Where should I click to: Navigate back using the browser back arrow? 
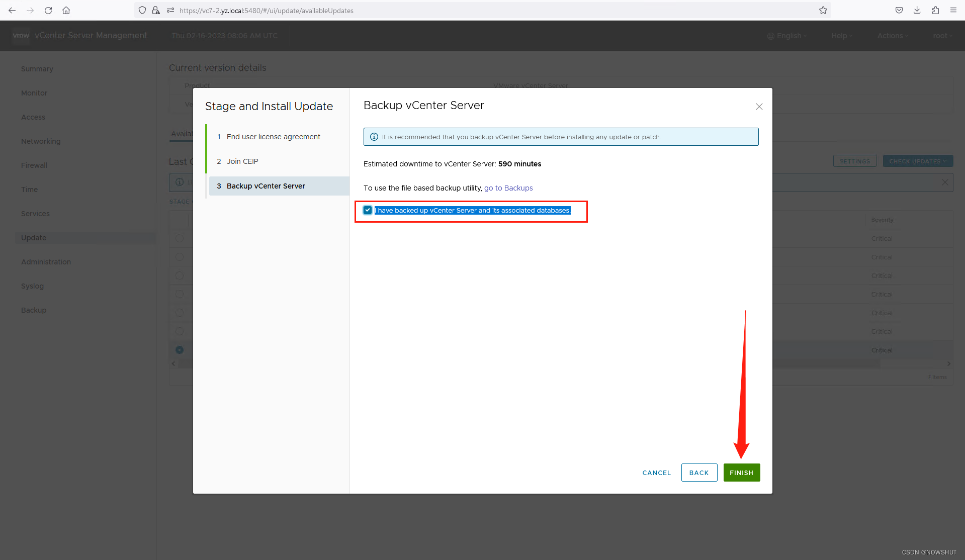[x=12, y=10]
